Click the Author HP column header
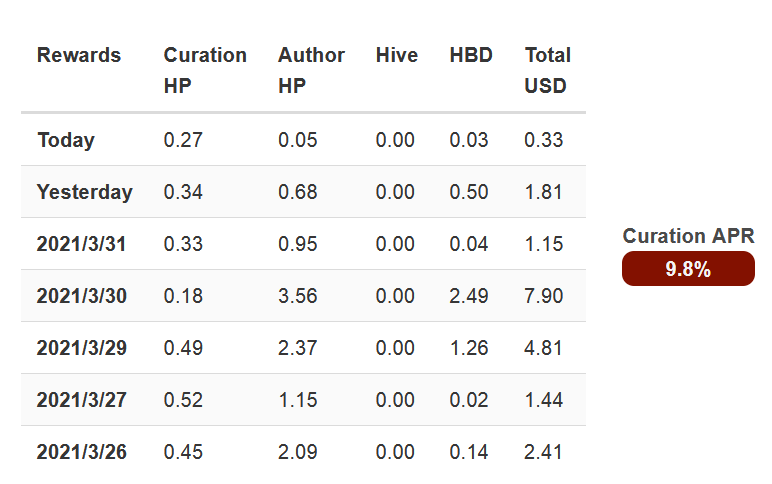The width and height of the screenshot is (772, 484). tap(311, 70)
